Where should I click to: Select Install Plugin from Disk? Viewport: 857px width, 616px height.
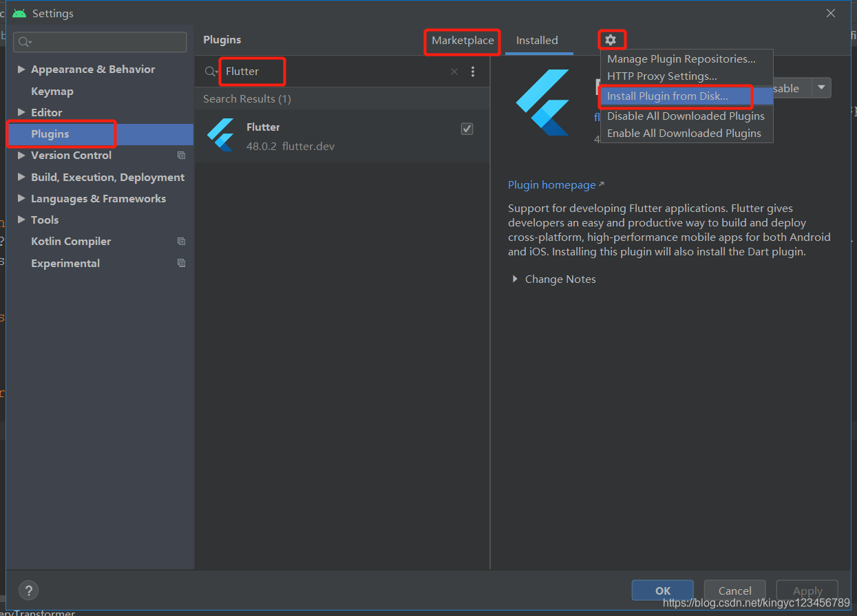click(x=686, y=96)
